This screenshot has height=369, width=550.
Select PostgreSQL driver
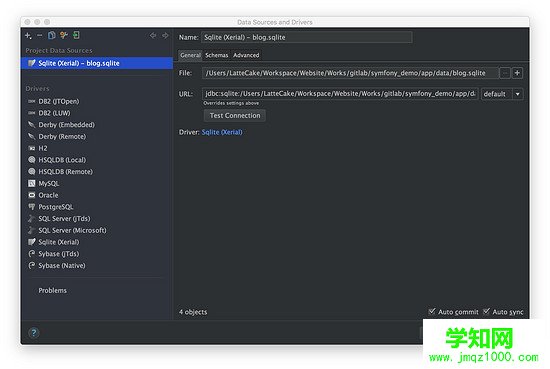pos(55,207)
